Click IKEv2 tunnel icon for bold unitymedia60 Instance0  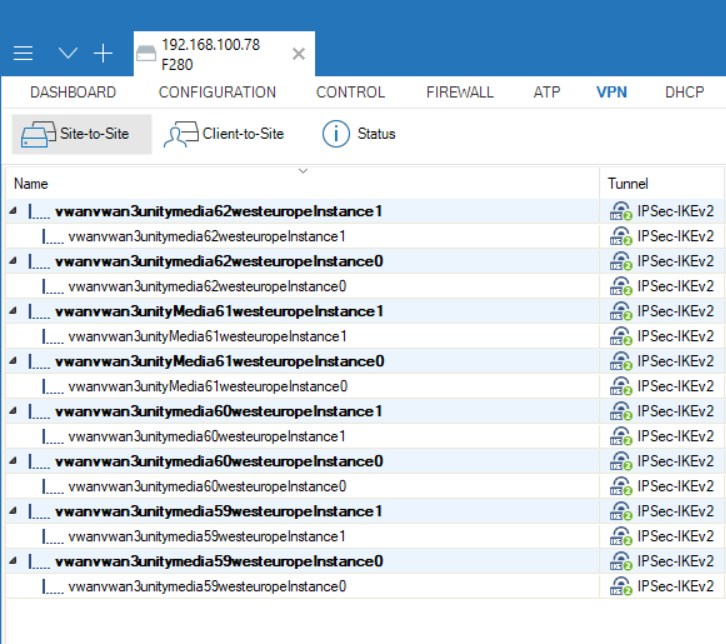pos(620,461)
